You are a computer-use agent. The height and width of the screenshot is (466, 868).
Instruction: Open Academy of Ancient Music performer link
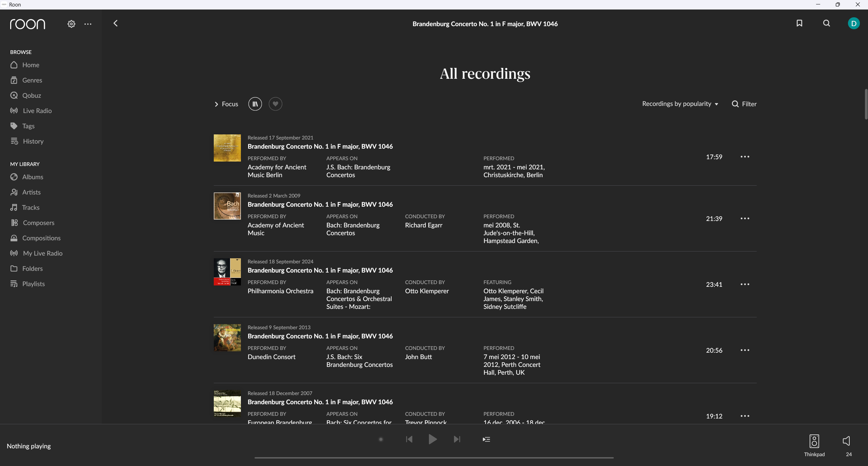276,229
